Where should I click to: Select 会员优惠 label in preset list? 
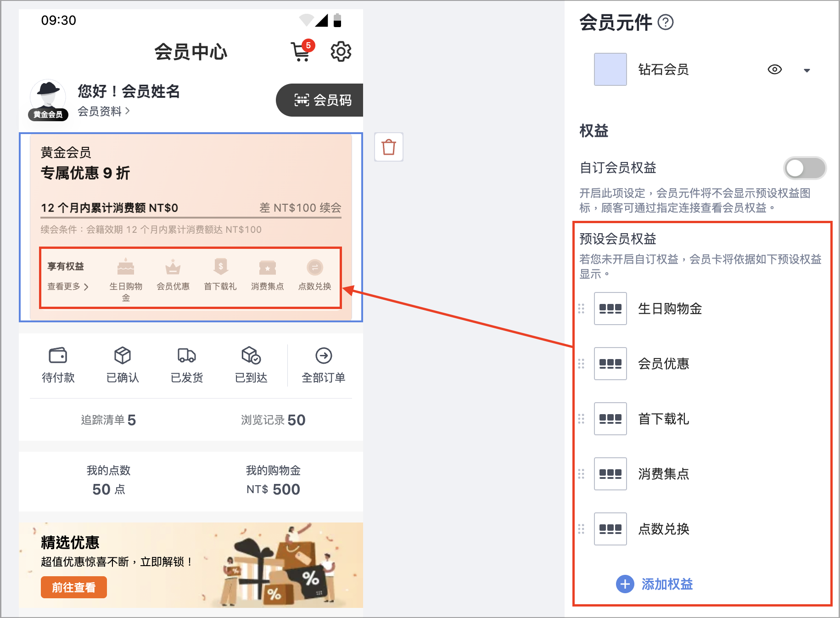664,364
